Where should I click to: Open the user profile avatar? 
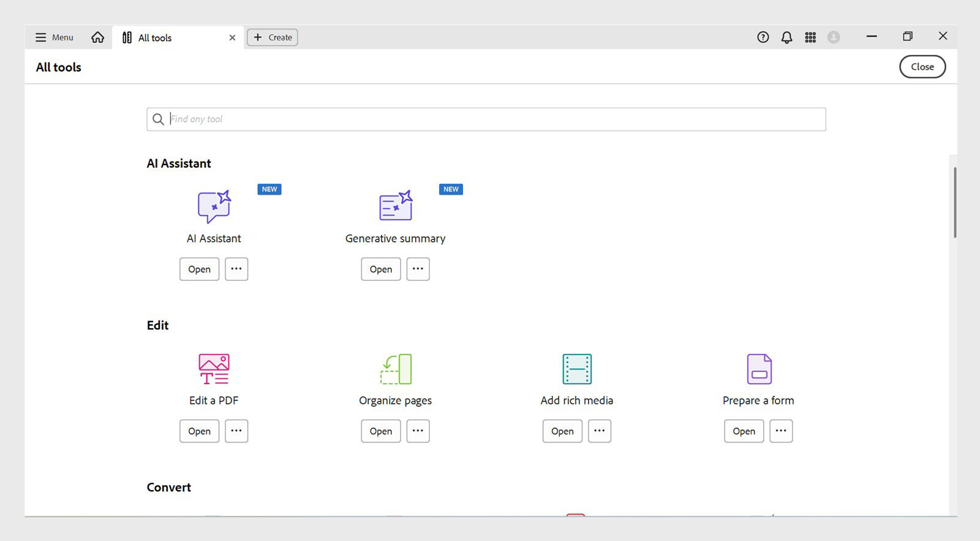(834, 37)
